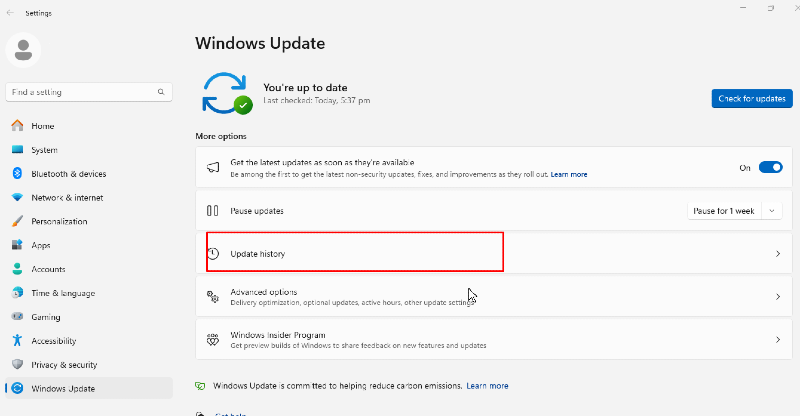The image size is (800, 416).
Task: Click the Network wifi icon
Action: click(x=17, y=198)
